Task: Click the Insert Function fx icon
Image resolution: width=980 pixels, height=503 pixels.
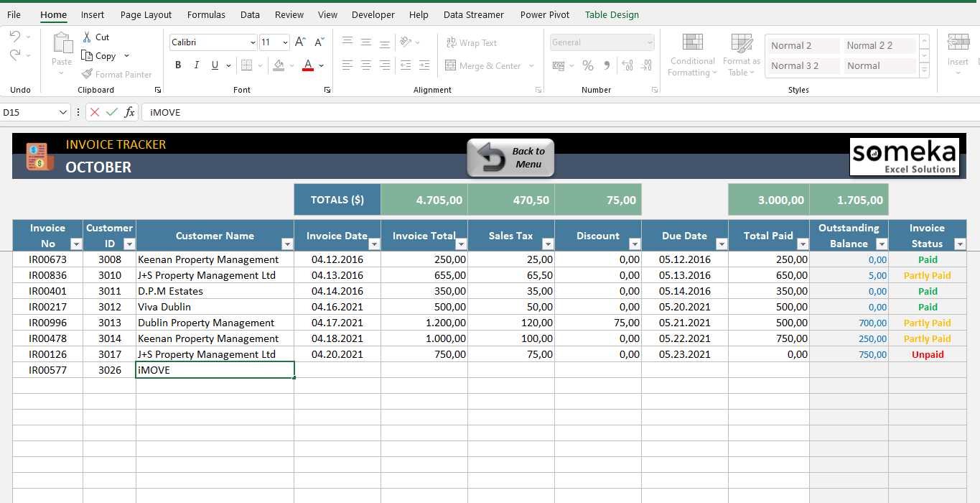Action: click(129, 112)
